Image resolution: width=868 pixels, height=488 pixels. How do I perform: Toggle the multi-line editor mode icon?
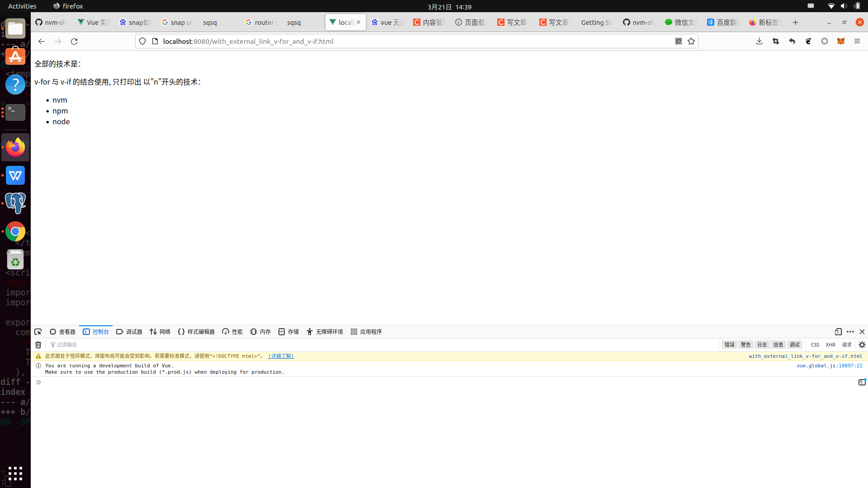pos(862,382)
